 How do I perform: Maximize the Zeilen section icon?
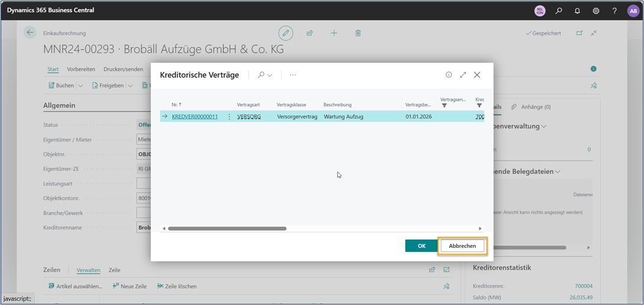pyautogui.click(x=447, y=270)
